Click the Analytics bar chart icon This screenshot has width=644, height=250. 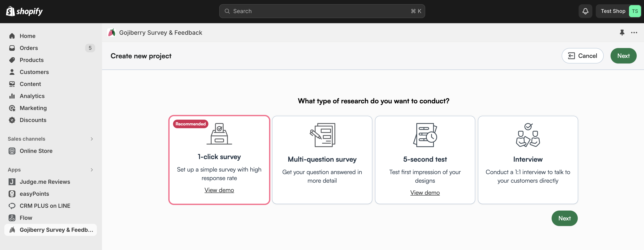[x=12, y=96]
